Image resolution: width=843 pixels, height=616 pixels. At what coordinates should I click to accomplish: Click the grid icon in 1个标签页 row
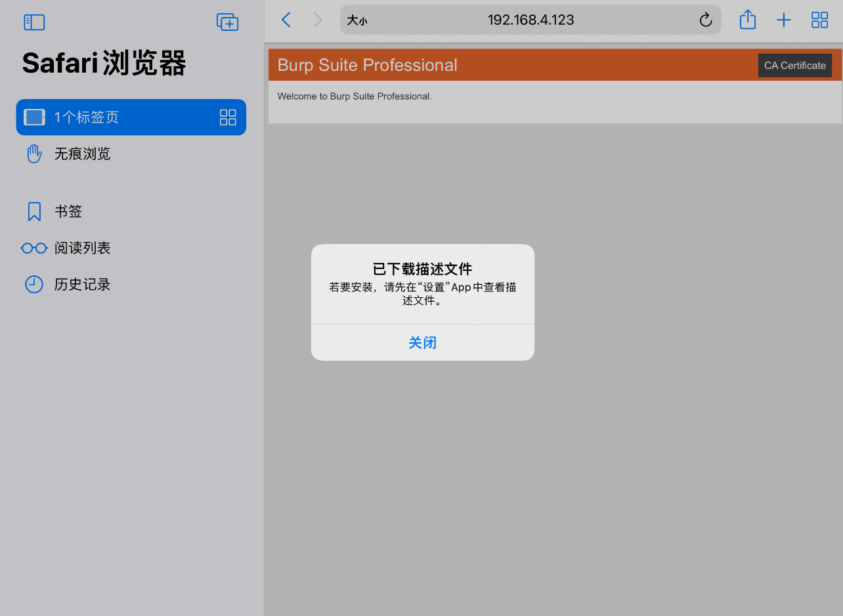[x=228, y=117]
